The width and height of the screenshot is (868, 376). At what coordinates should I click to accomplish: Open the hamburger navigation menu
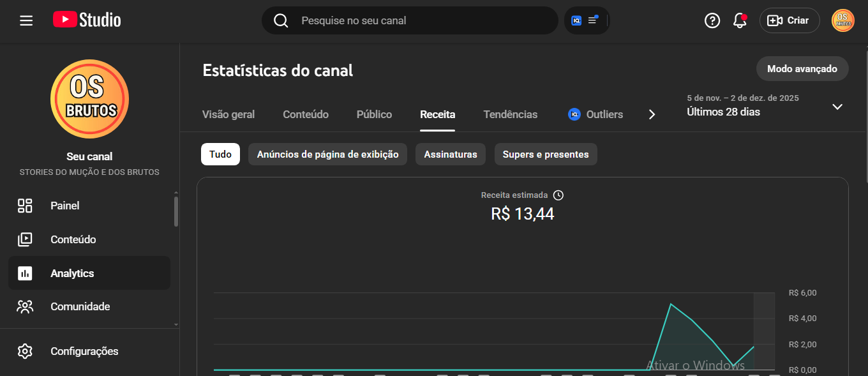point(26,20)
